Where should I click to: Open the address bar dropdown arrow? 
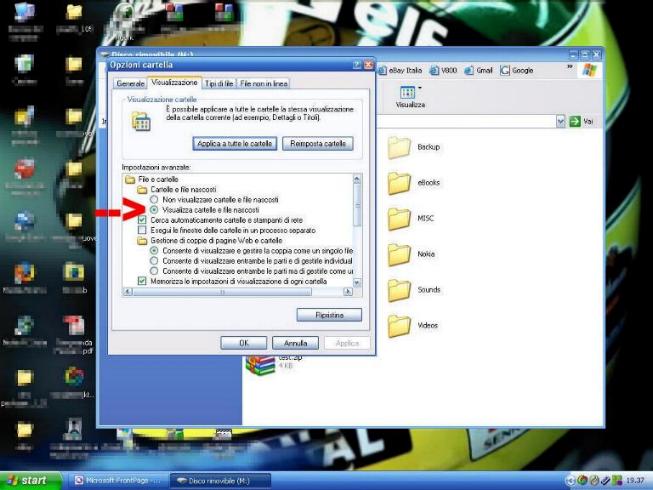[x=561, y=121]
